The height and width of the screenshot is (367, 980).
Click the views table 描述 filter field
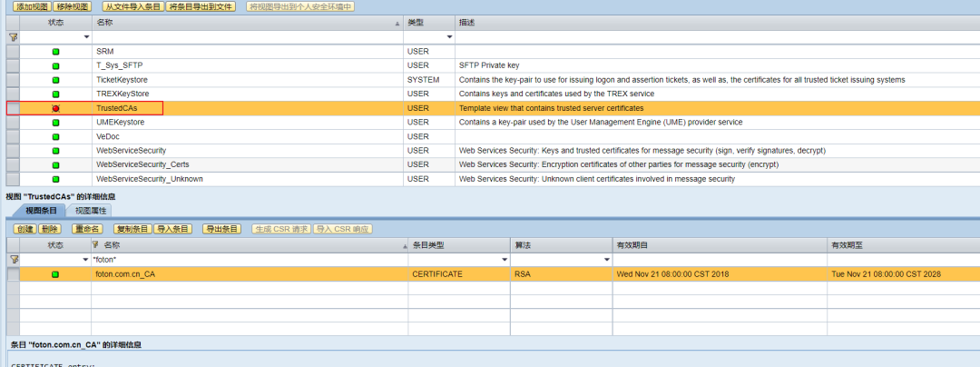[718, 37]
